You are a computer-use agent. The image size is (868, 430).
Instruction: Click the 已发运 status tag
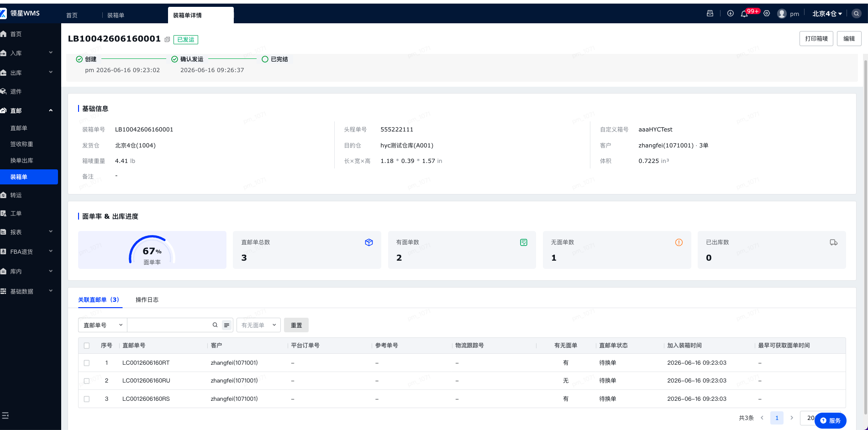point(186,40)
